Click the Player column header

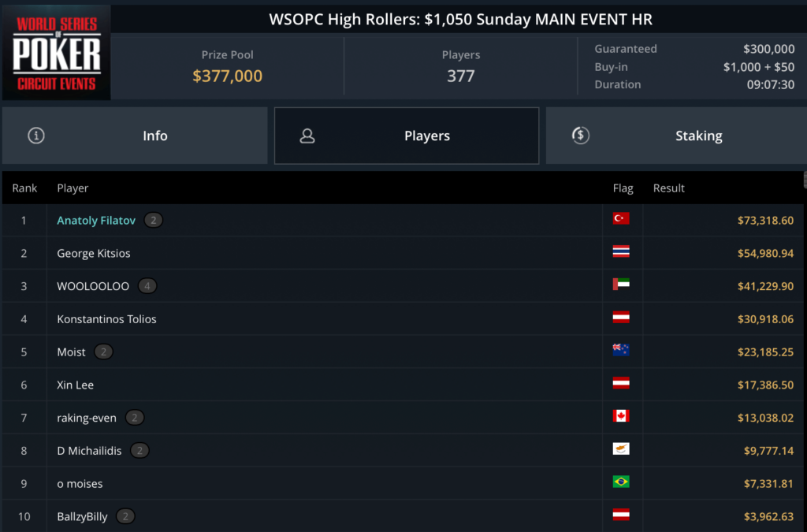pyautogui.click(x=73, y=188)
